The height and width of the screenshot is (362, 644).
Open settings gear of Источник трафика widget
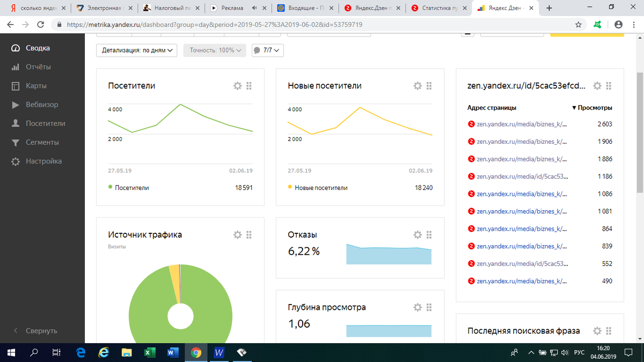tap(237, 234)
